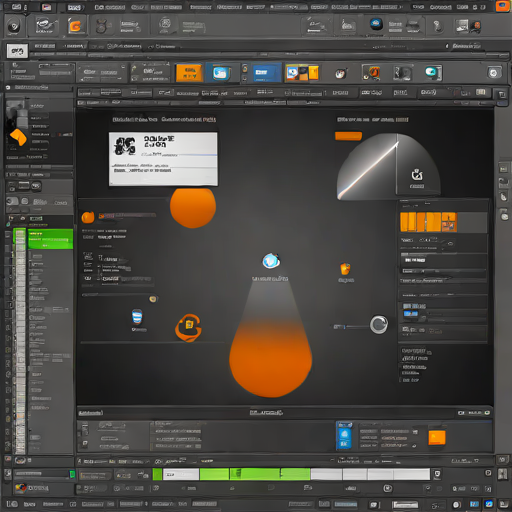Image resolution: width=512 pixels, height=512 pixels.
Task: Click the lock icon on the gray dome
Action: click(x=417, y=174)
